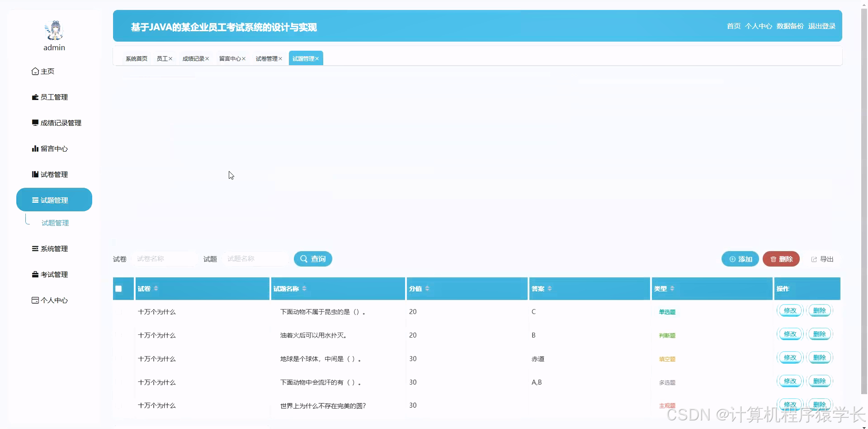Image resolution: width=868 pixels, height=429 pixels.
Task: Switch to the 系统首页 tab
Action: pos(137,58)
